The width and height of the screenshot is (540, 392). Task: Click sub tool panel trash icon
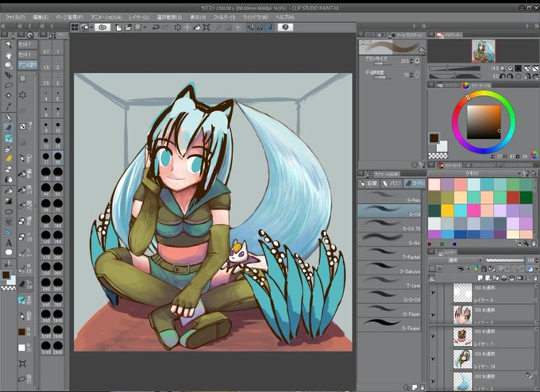[x=422, y=386]
